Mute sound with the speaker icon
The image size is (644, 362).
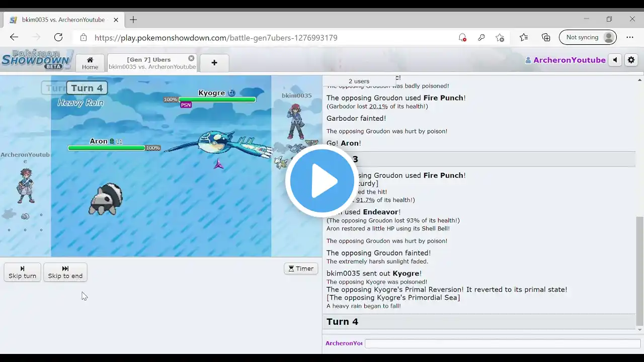coord(615,60)
